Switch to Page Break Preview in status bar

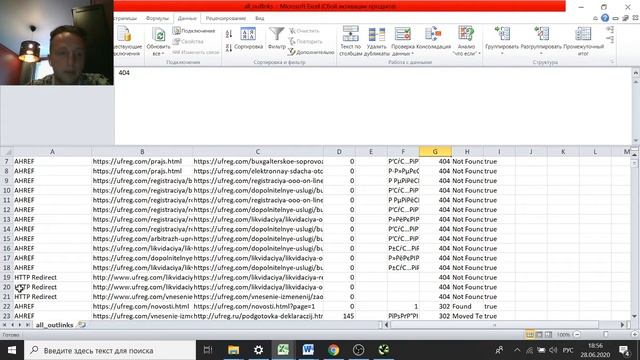[549, 335]
